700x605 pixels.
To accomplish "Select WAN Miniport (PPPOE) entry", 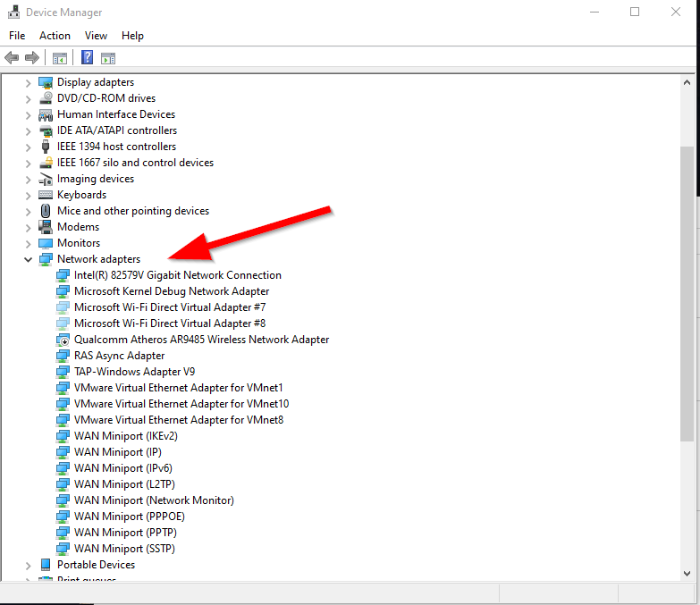I will coord(130,517).
